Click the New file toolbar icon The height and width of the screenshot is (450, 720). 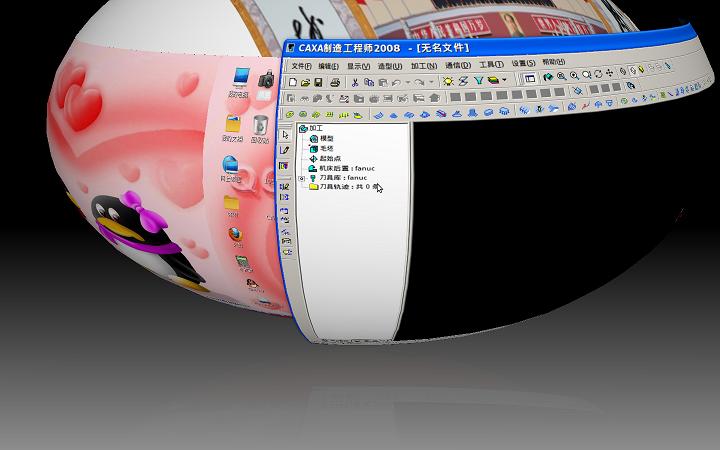pyautogui.click(x=293, y=82)
